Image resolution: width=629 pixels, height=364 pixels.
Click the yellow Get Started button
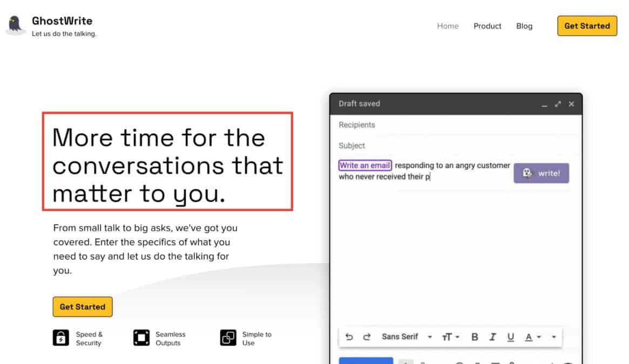pos(587,25)
